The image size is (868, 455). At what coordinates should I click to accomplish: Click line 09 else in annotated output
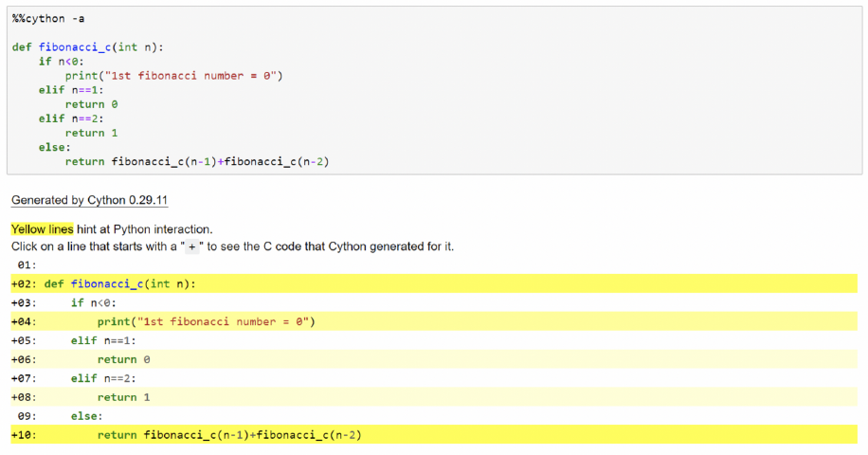click(434, 416)
